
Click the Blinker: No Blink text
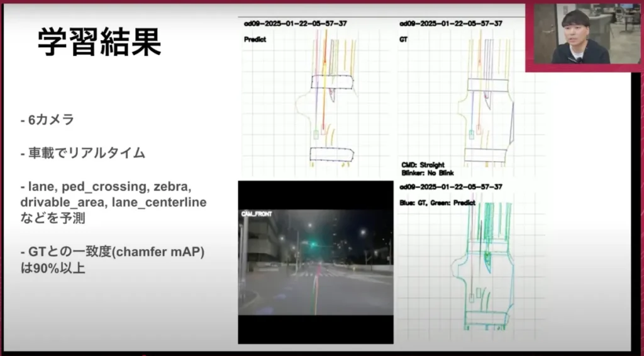427,172
